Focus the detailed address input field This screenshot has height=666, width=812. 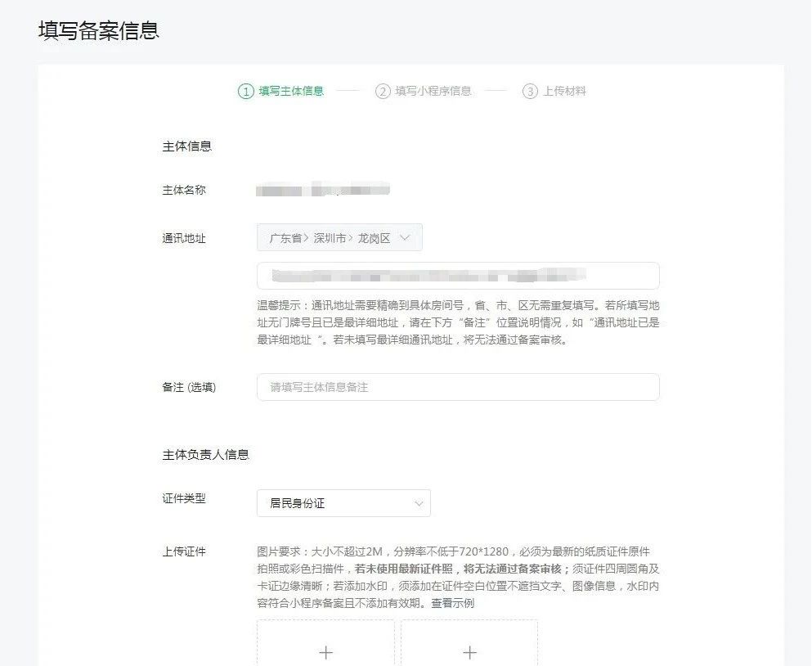coord(458,276)
